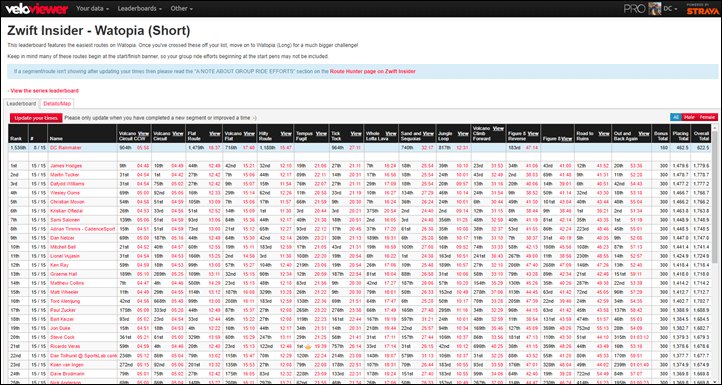Switch to the Leaderboard tab

(x=21, y=104)
